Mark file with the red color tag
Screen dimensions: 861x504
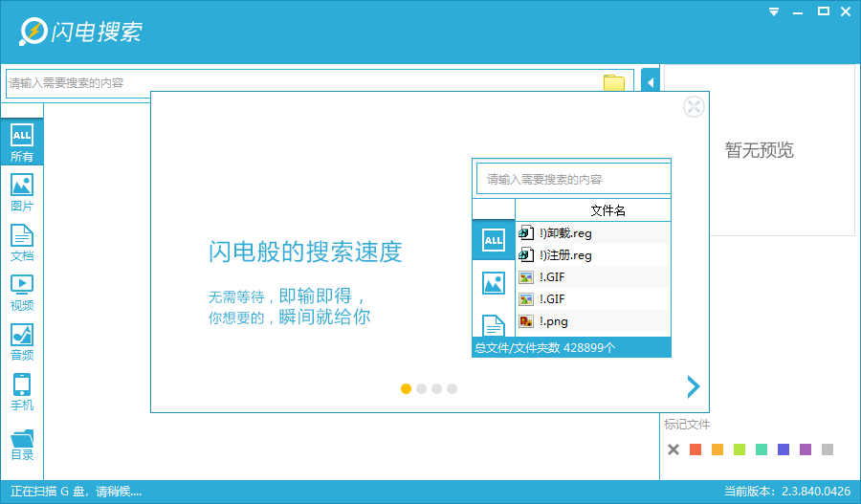click(695, 449)
